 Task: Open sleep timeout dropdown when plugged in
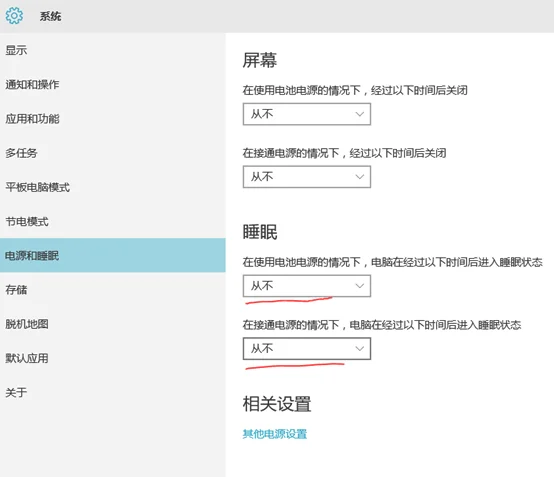coord(307,349)
